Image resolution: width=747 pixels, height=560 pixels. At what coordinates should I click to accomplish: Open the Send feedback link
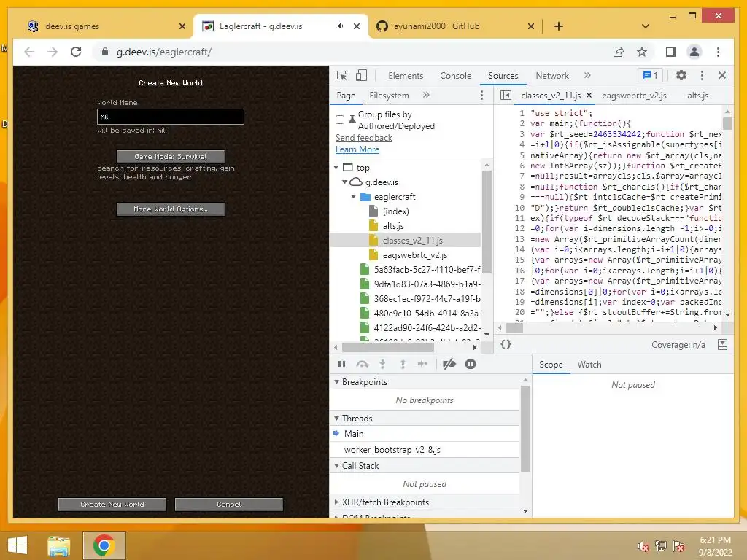[363, 138]
